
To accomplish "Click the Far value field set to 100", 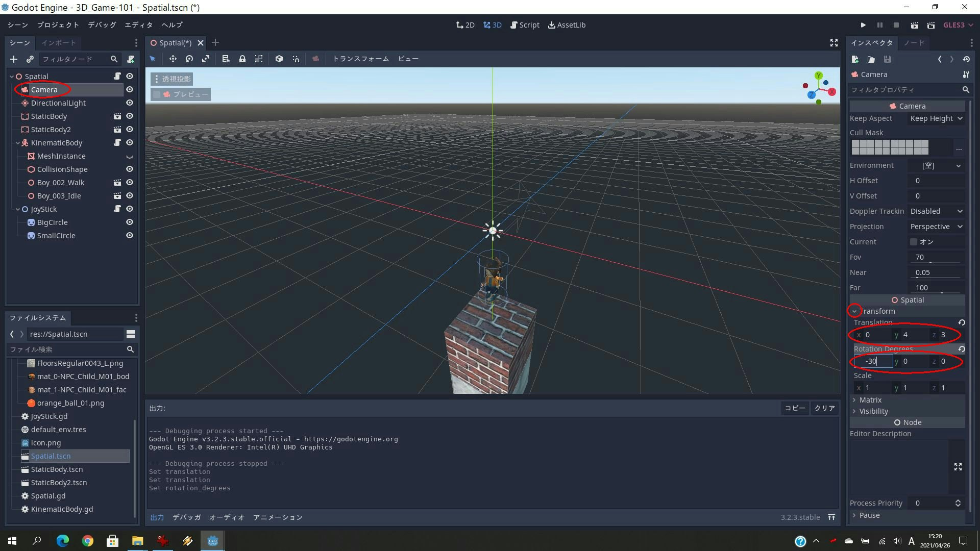I will 935,287.
